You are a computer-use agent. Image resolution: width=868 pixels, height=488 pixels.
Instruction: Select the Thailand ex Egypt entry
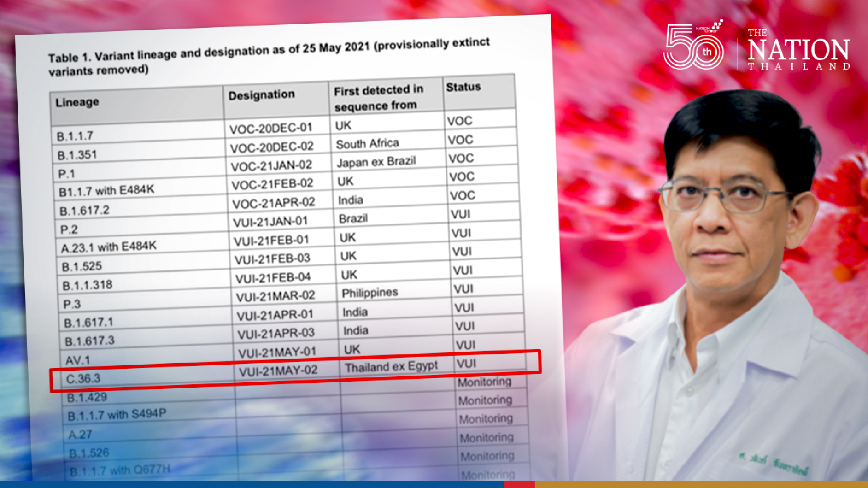point(392,367)
